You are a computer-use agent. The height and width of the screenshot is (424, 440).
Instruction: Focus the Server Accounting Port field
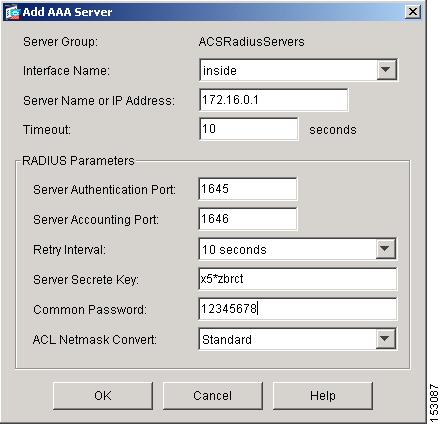[248, 219]
